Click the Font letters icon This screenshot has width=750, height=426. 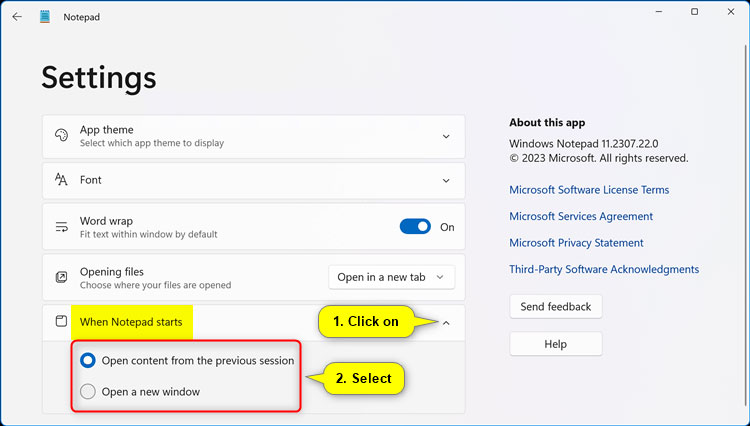(x=61, y=180)
